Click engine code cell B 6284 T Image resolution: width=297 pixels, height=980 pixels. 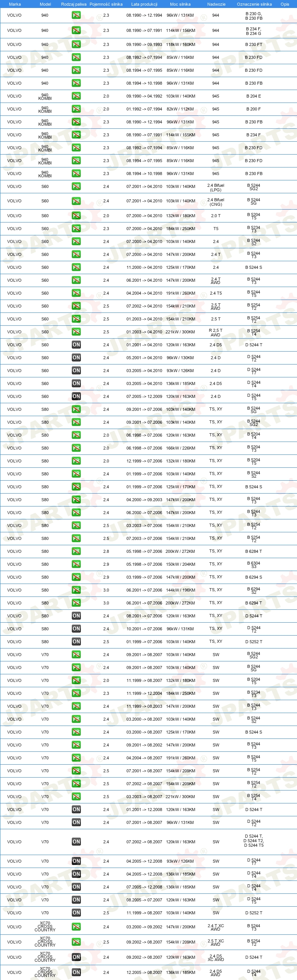coord(254,551)
